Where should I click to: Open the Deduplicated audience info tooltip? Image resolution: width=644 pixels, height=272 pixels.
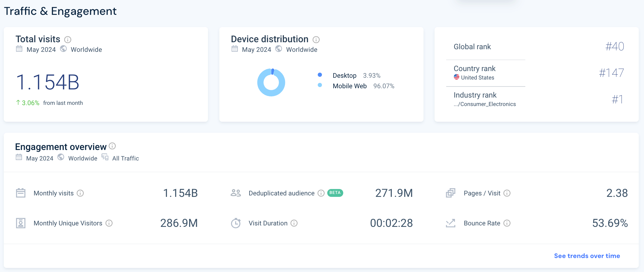click(x=321, y=193)
